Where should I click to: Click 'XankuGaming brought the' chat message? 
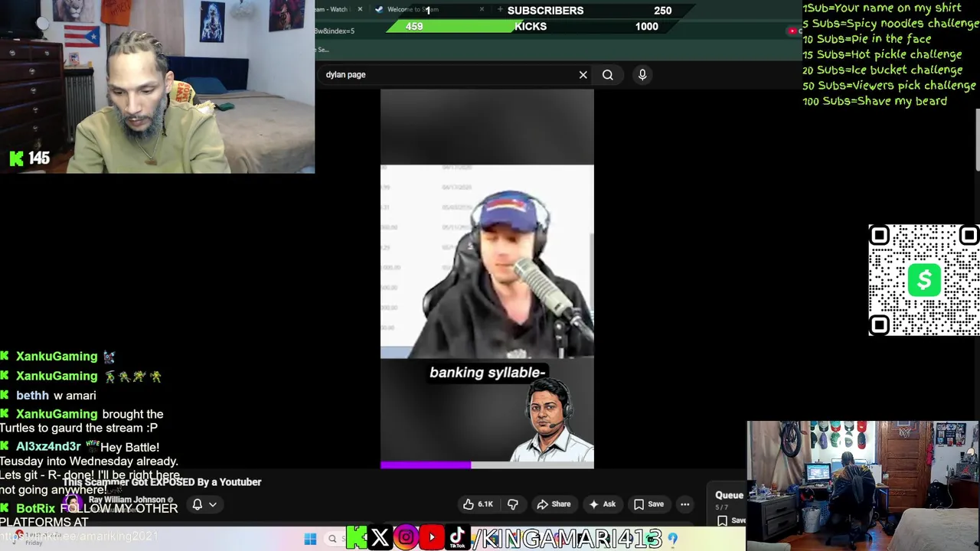click(x=82, y=421)
